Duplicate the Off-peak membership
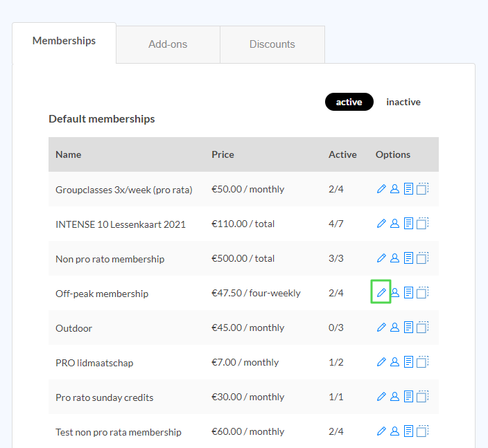The height and width of the screenshot is (448, 488). [422, 293]
